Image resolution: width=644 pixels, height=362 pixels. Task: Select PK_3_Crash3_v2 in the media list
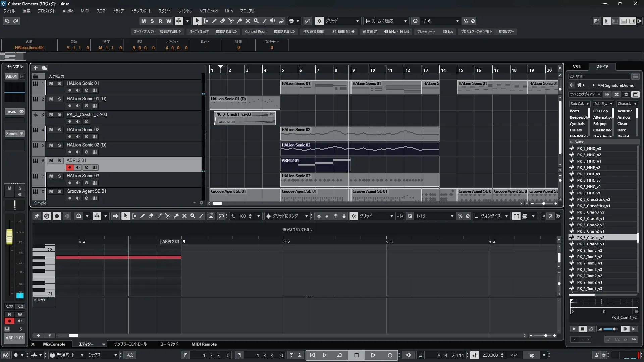click(590, 212)
